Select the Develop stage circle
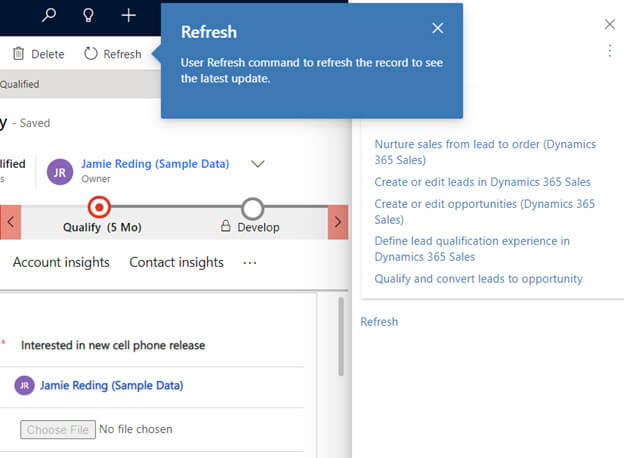The height and width of the screenshot is (458, 624). point(253,209)
